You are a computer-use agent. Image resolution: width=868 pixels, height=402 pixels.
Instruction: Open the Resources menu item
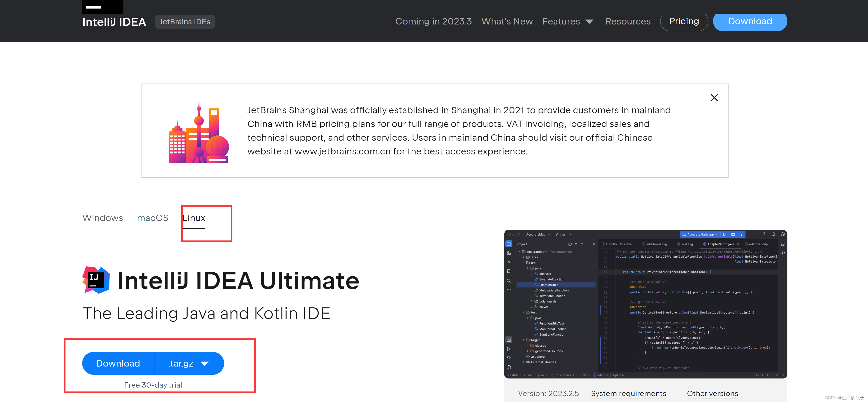tap(628, 21)
